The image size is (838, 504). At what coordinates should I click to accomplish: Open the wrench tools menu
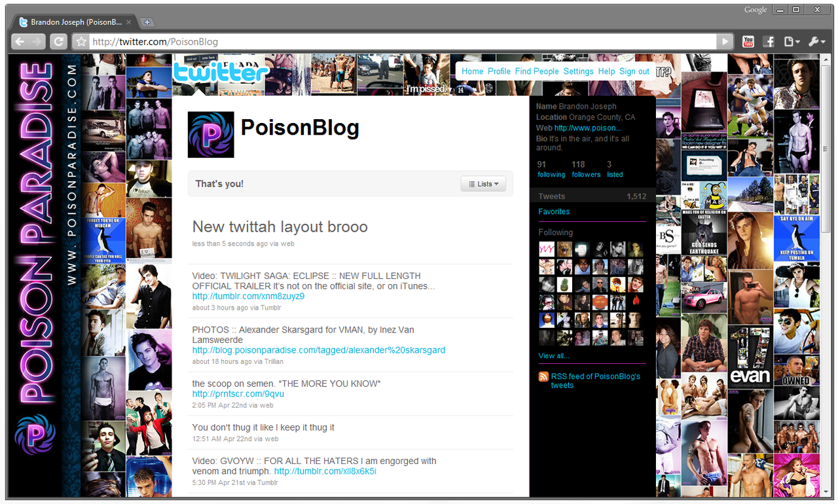816,42
